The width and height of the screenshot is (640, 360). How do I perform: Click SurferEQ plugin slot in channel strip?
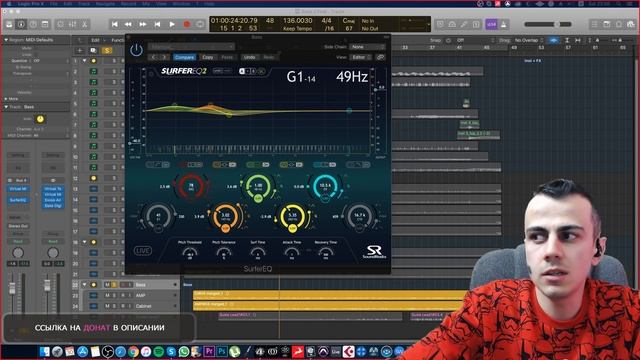tap(18, 200)
